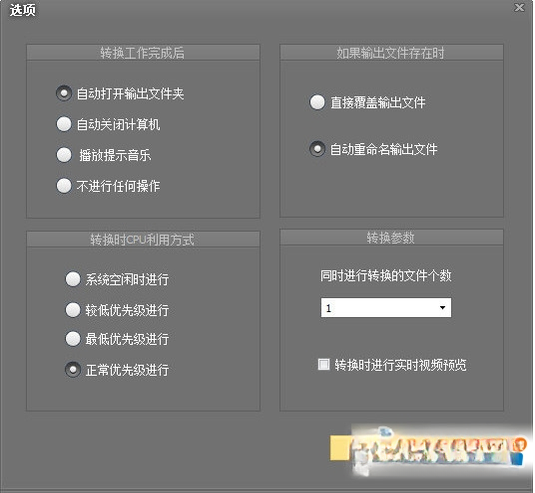Close the 选项 dialog window
This screenshot has width=535, height=493.
coord(519,8)
